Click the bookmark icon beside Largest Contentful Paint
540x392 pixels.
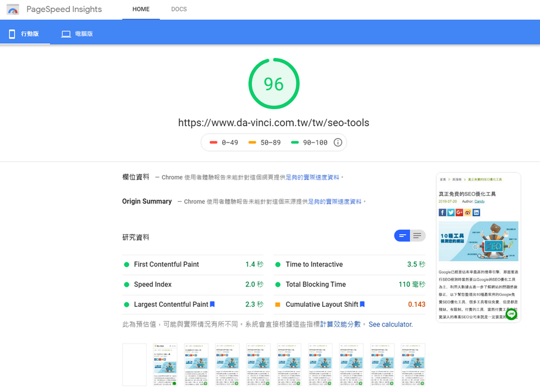(x=213, y=304)
